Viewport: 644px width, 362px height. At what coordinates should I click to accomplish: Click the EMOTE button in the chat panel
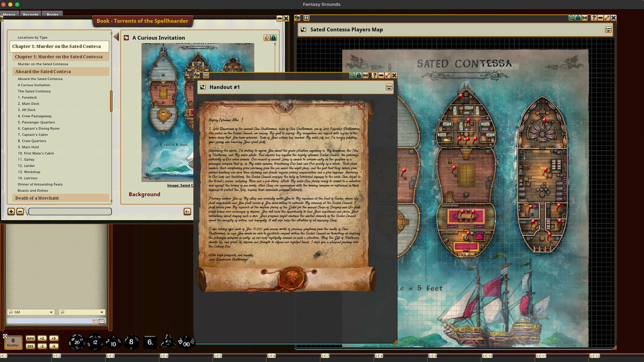coord(98,321)
